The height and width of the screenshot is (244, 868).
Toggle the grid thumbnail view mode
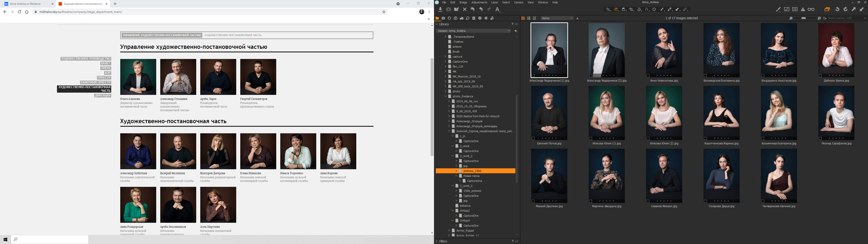(x=523, y=18)
